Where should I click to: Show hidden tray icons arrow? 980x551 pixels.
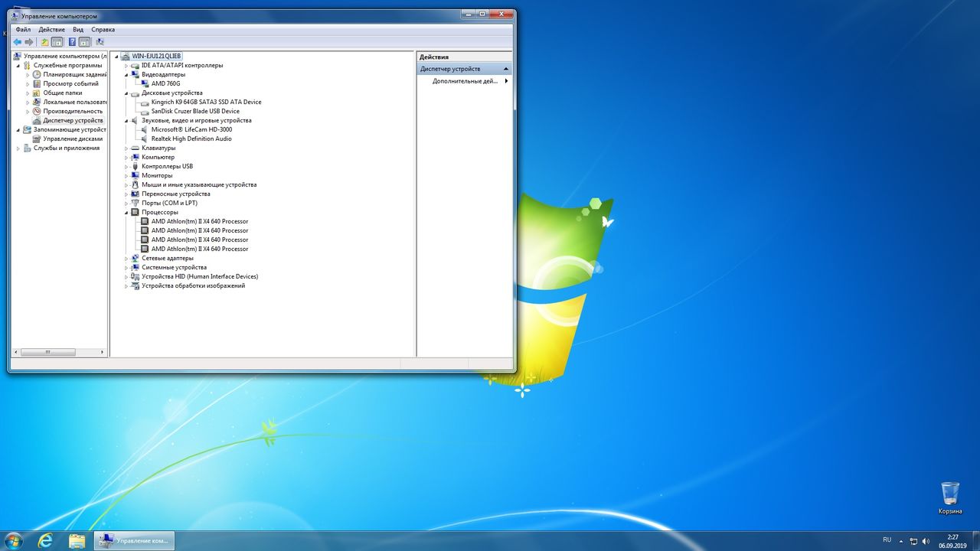tap(901, 541)
